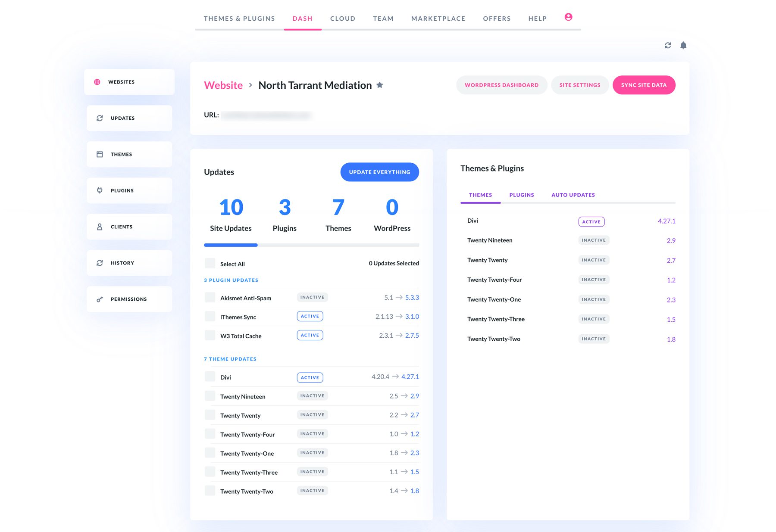The image size is (776, 532).
Task: Open the Clients section
Action: pos(129,226)
